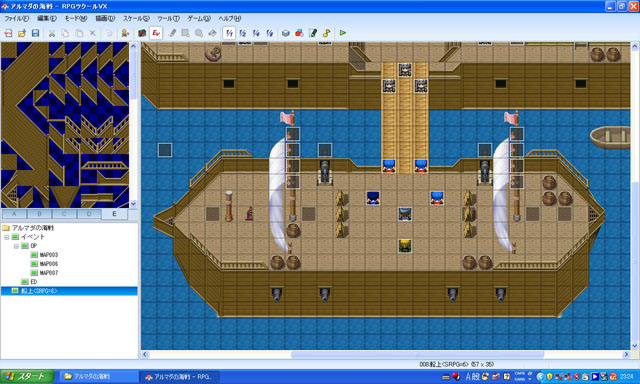
Task: Click the rowboat tile on the water
Action: tap(611, 137)
